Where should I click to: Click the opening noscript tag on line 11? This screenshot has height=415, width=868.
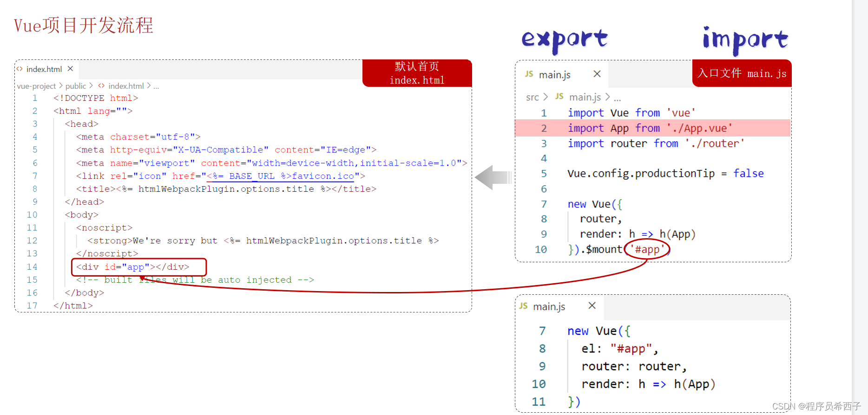coord(104,228)
